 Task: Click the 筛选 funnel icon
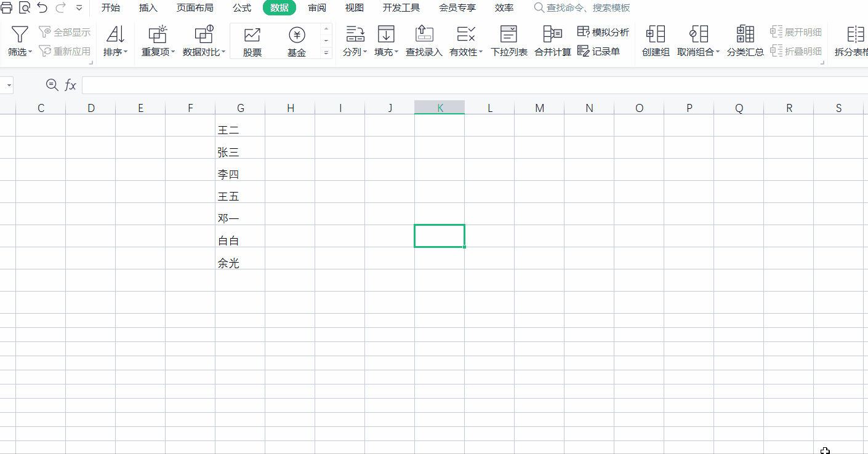(x=20, y=34)
